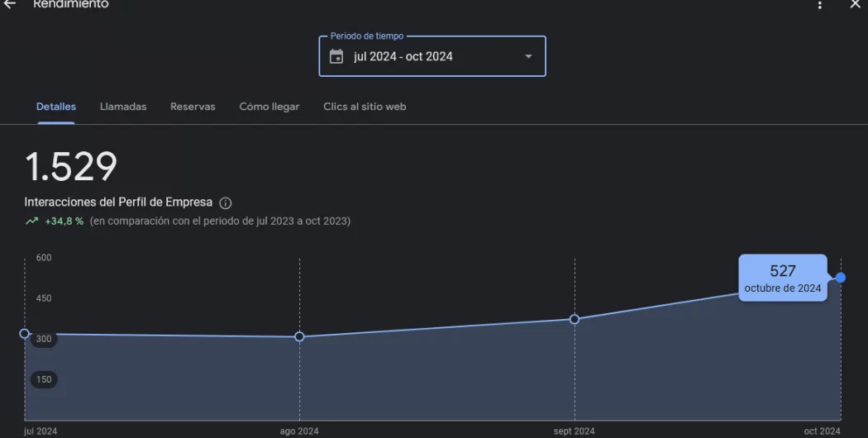Select the sept 2024 data point on chart
The image size is (868, 438).
(x=575, y=319)
